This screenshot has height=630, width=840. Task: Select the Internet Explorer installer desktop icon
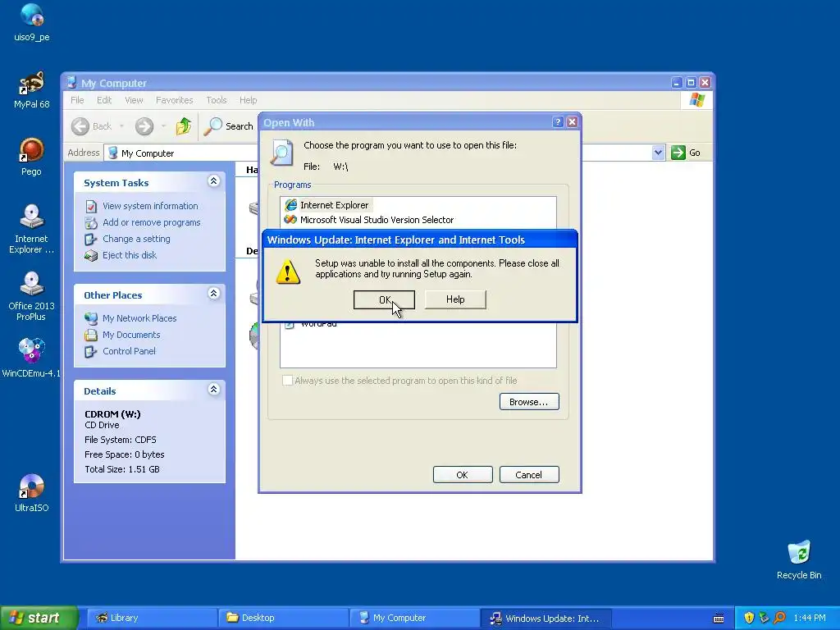pos(32,230)
